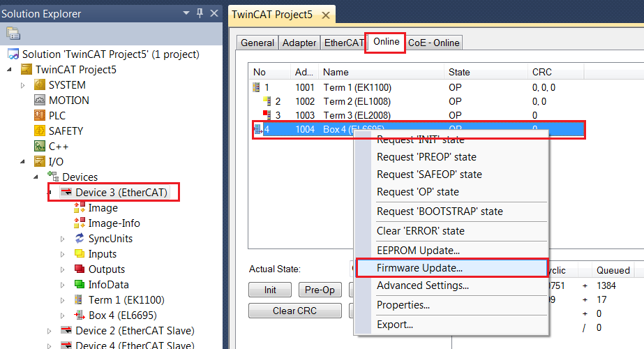Screen dimensions: 644x349
Task: Click the InfoData folder icon
Action: pyautogui.click(x=80, y=284)
